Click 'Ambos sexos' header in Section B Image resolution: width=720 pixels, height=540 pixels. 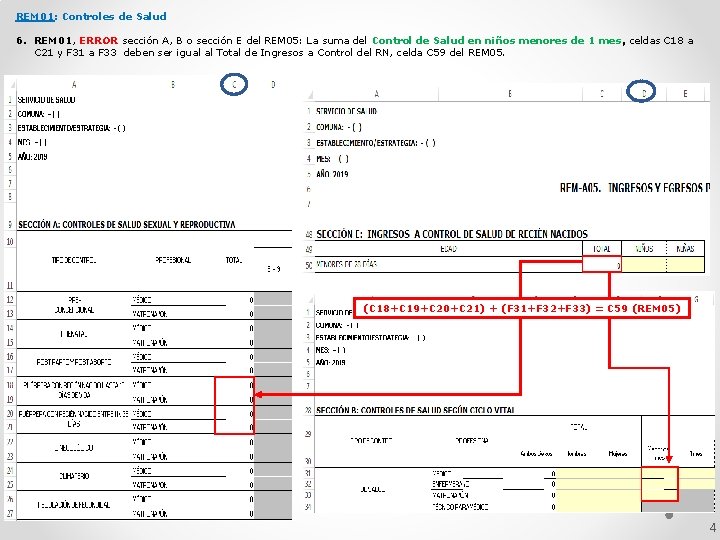pyautogui.click(x=536, y=454)
